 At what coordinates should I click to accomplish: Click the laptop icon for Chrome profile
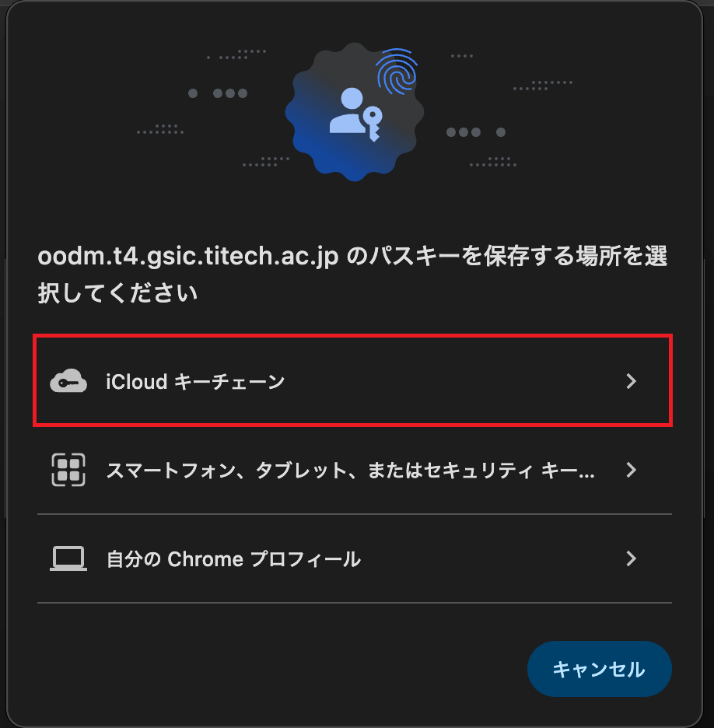68,558
